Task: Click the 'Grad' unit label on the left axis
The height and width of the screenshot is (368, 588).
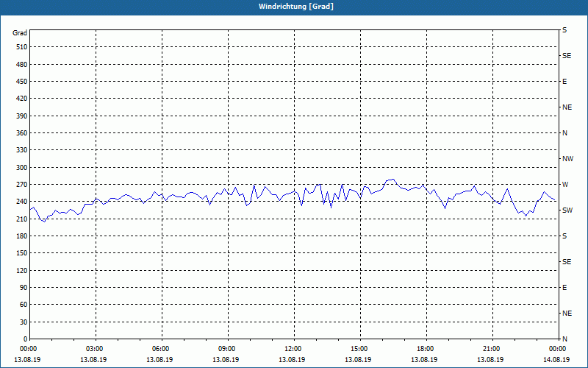Action: (x=20, y=33)
